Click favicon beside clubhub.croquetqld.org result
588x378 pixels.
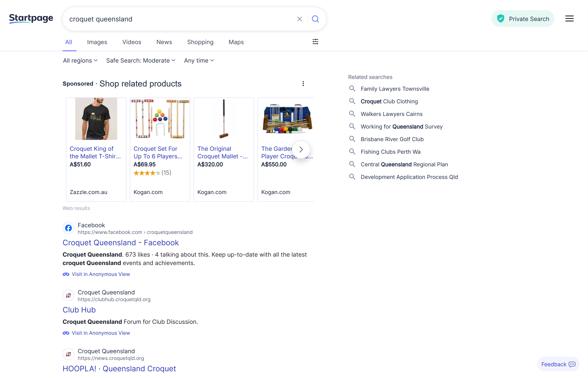[x=68, y=295]
